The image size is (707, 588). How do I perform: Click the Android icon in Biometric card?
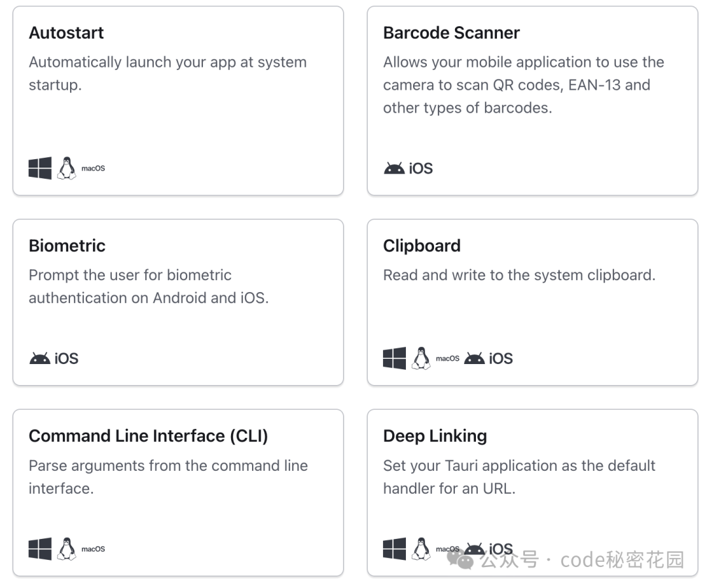click(40, 359)
